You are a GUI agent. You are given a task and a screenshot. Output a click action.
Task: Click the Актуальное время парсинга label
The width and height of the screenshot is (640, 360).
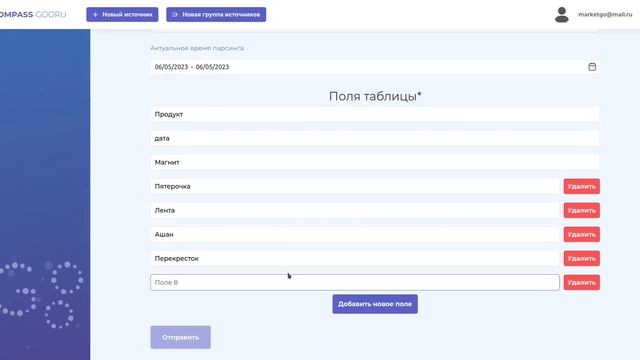197,48
